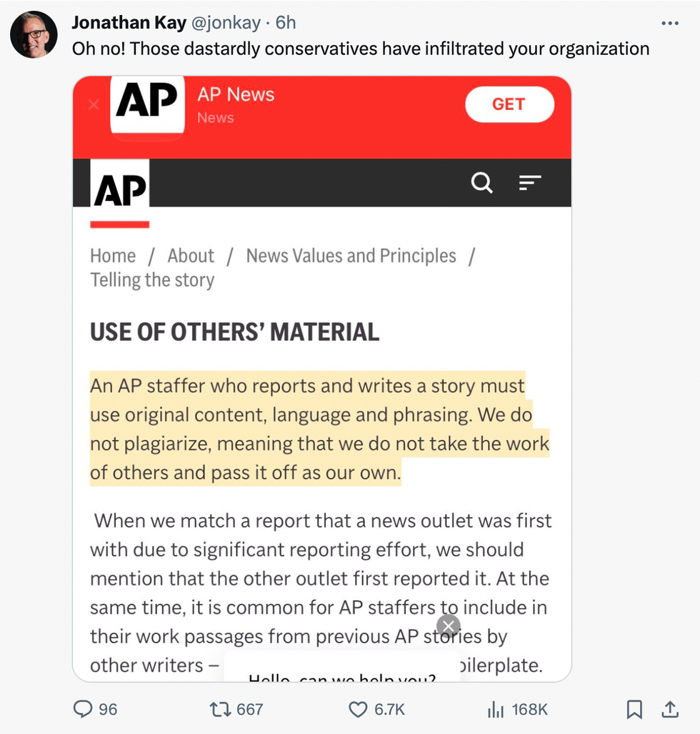
Task: Open Telling the story breadcrumb
Action: (x=152, y=279)
